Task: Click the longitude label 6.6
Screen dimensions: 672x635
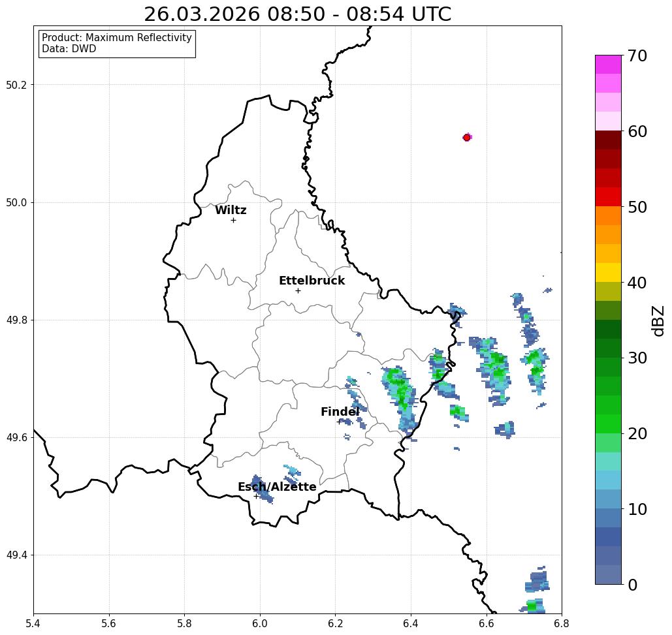Action: (486, 623)
